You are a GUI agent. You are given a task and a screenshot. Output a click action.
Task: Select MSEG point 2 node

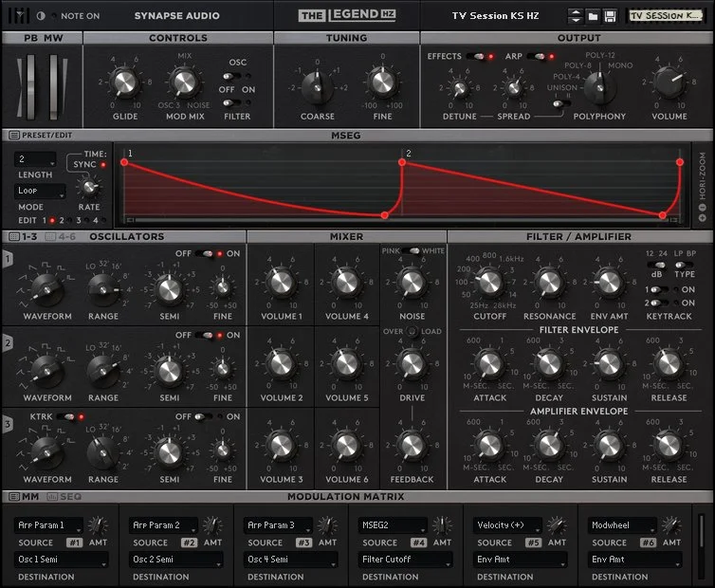pyautogui.click(x=402, y=162)
